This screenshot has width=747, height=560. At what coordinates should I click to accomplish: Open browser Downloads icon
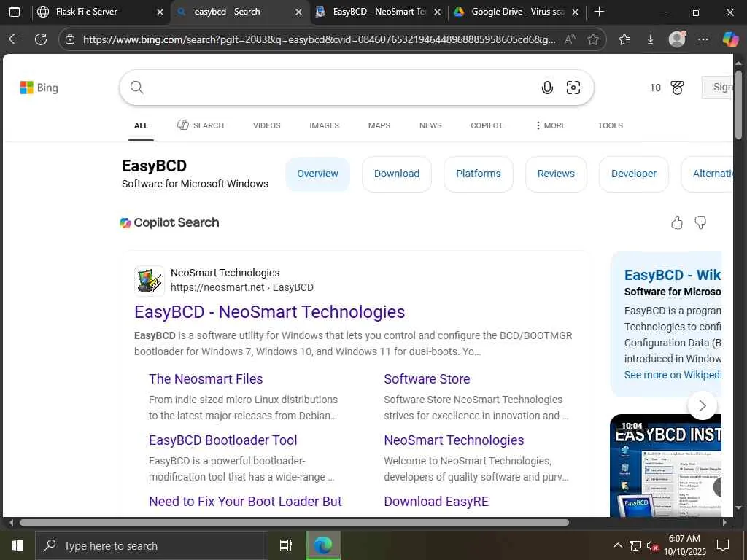point(650,39)
